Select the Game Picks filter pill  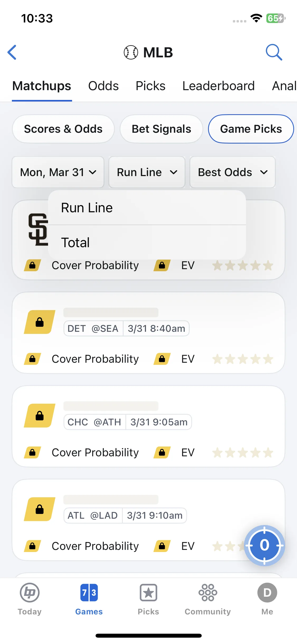coord(251,129)
